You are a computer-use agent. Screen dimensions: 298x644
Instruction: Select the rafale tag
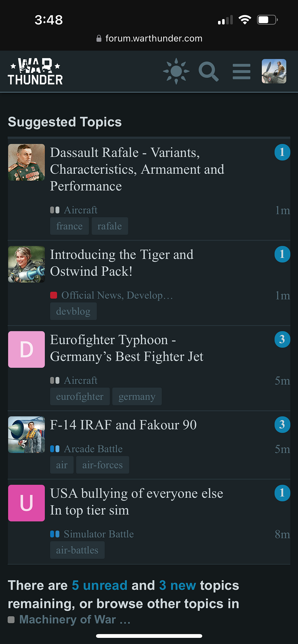(110, 226)
